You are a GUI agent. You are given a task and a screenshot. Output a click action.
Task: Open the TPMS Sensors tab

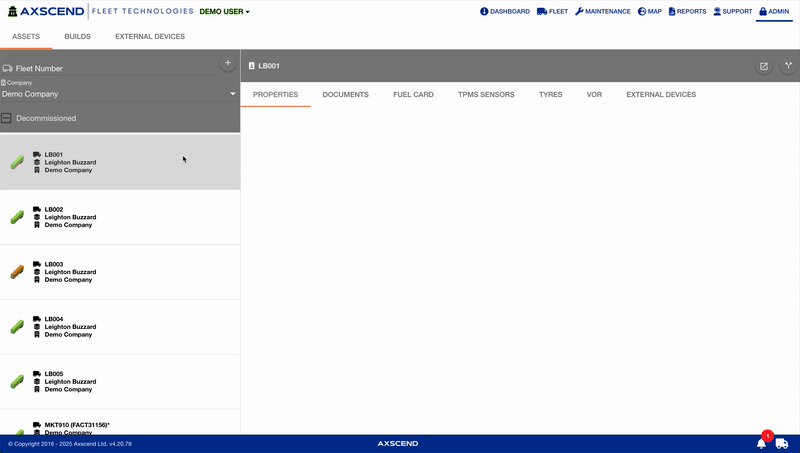(486, 94)
